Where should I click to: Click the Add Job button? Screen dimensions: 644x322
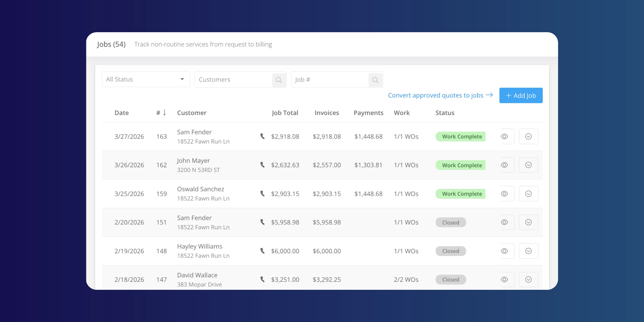[521, 96]
